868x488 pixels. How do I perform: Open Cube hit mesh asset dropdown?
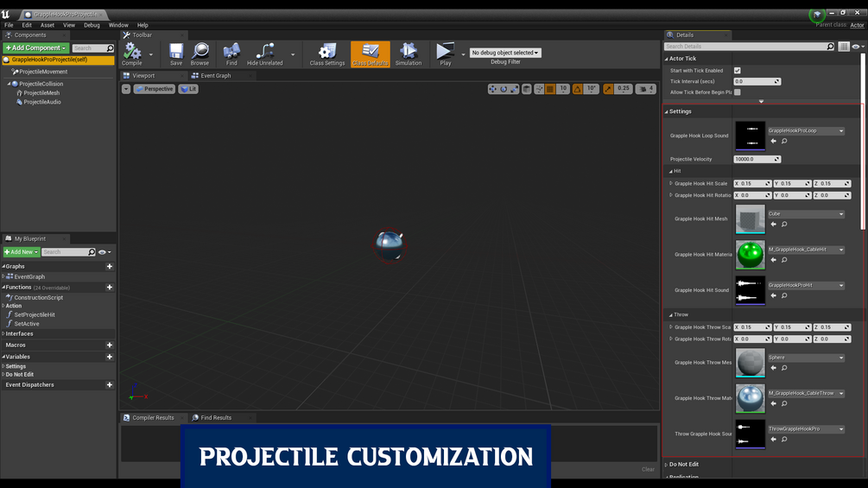806,214
